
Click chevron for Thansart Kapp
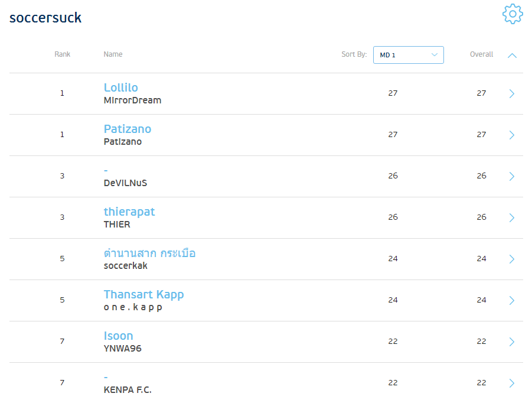tap(511, 300)
